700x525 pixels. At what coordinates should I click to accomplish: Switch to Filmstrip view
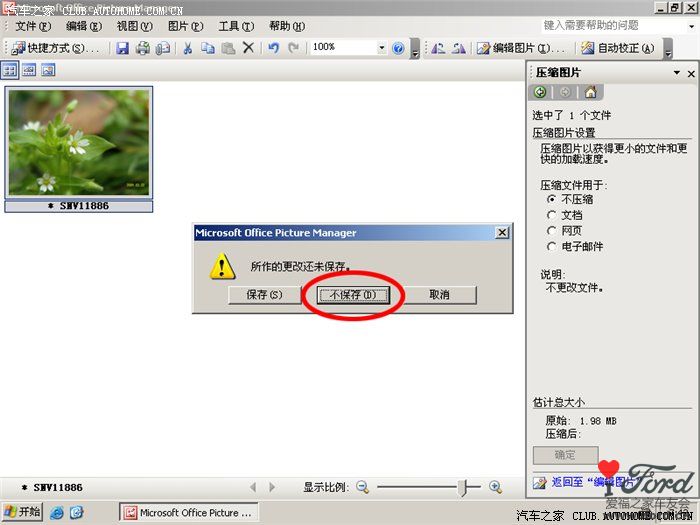click(29, 70)
